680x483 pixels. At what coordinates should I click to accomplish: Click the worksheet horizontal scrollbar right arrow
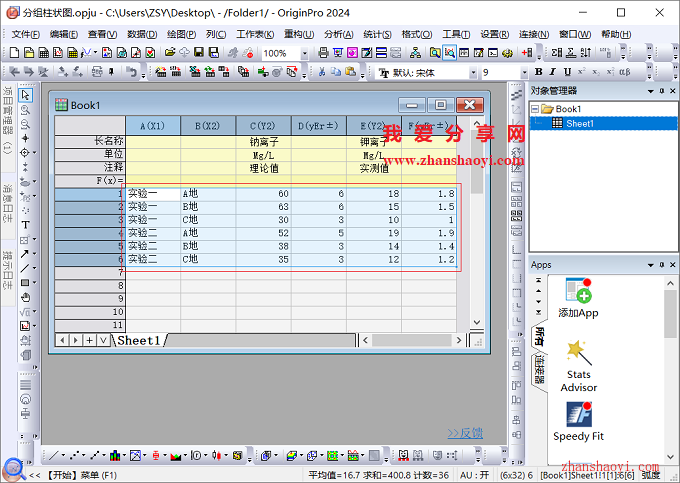pyautogui.click(x=459, y=340)
